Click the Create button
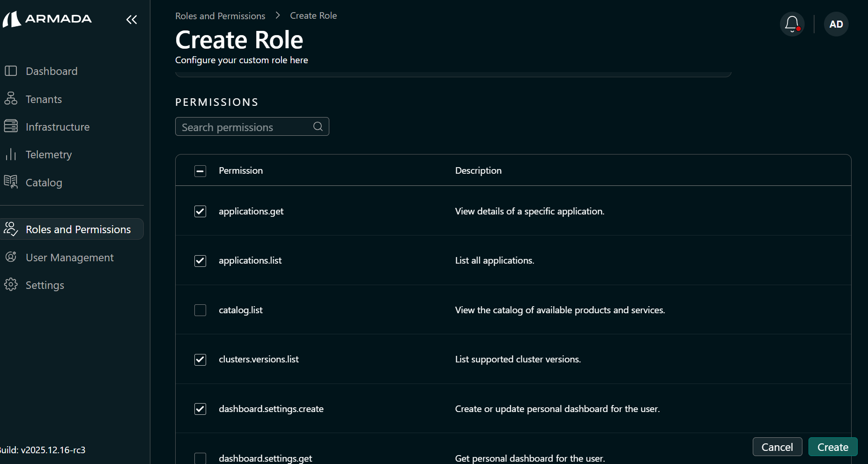The image size is (868, 464). [x=833, y=447]
